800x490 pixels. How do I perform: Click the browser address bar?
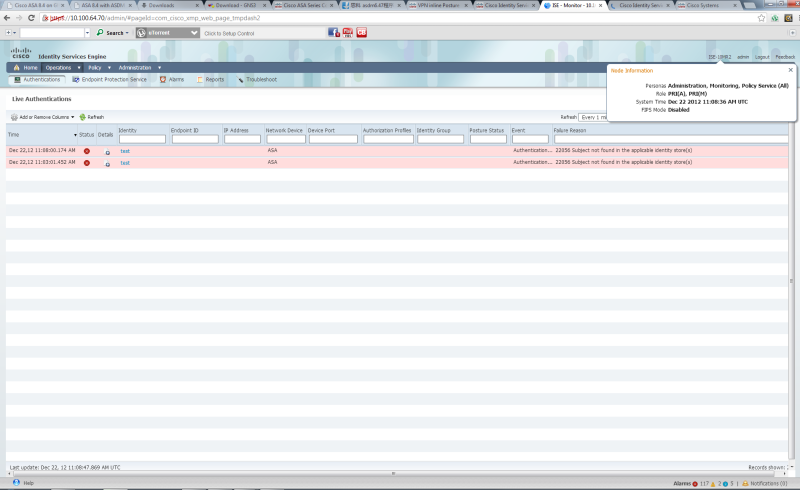(398, 18)
